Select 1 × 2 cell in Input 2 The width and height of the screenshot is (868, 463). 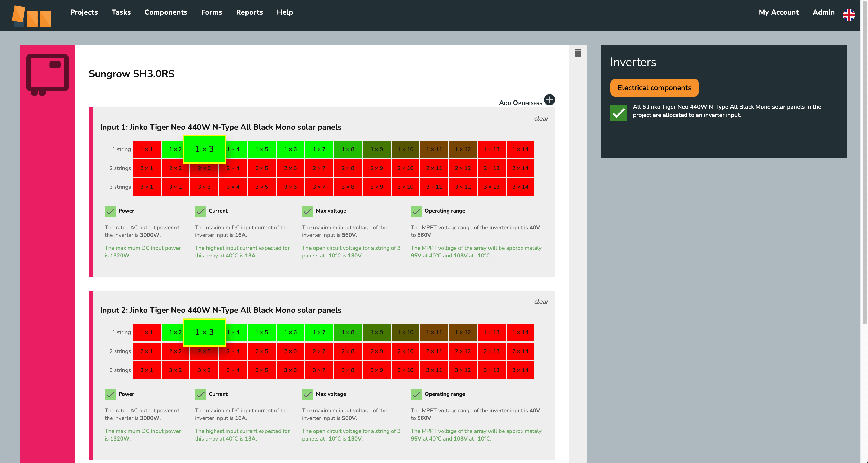click(173, 332)
